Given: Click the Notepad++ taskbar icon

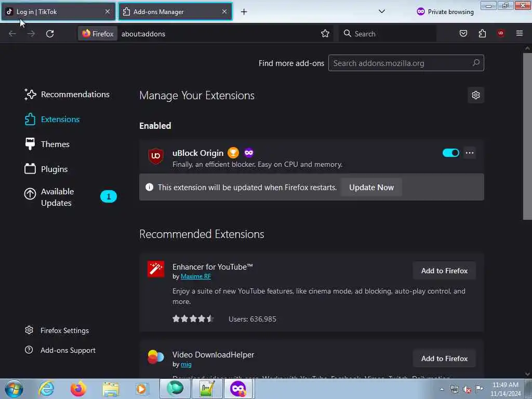Looking at the screenshot, I should click(207, 389).
